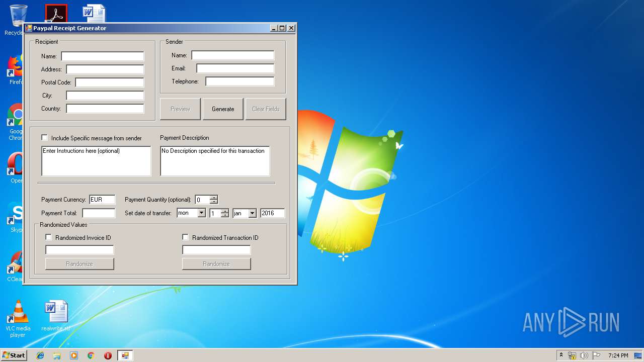Focus the Invoice ID text field

pos(79,250)
